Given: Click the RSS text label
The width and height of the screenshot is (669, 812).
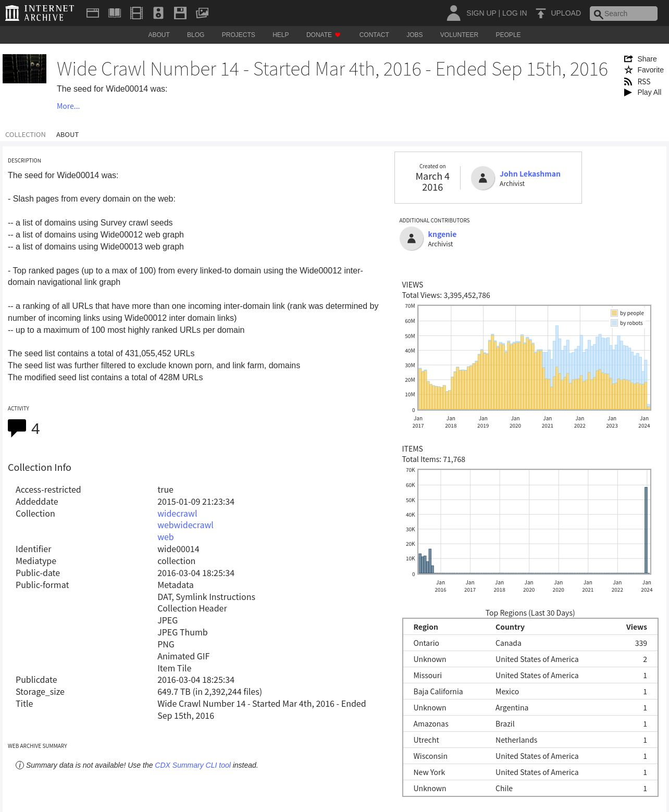Looking at the screenshot, I should coord(644,82).
